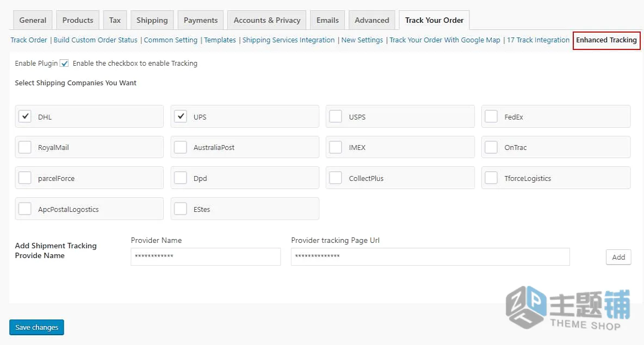
Task: Focus the Provider tracking Page Url field
Action: point(430,257)
